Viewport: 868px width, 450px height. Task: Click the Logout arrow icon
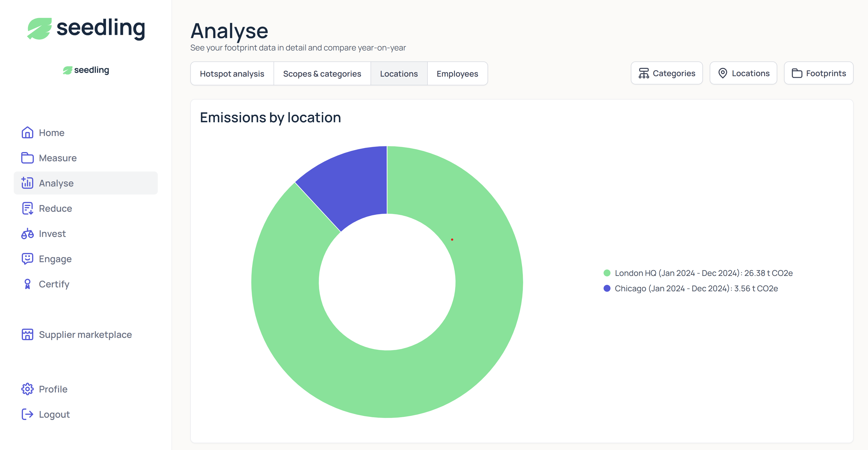(27, 414)
